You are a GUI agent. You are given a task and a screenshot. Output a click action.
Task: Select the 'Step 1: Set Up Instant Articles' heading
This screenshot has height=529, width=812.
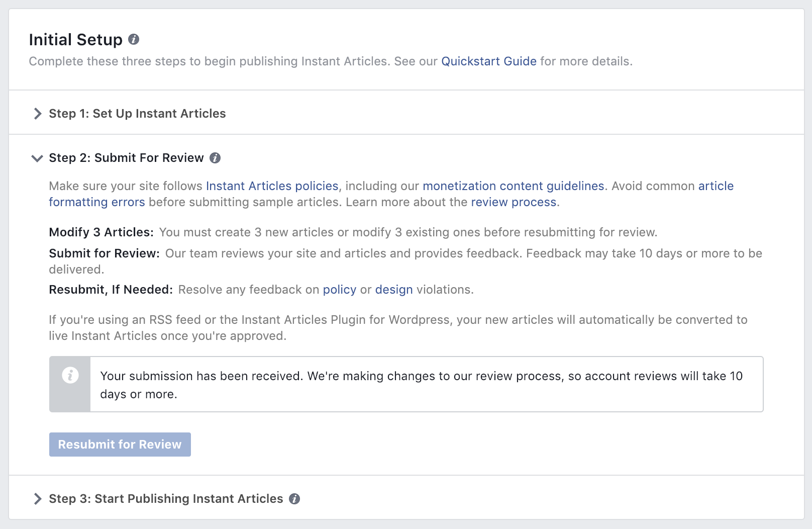(x=137, y=114)
